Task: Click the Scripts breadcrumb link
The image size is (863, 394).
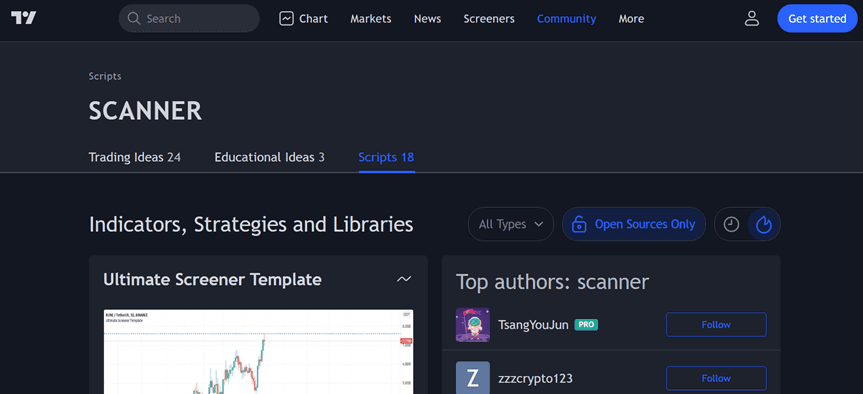Action: coord(105,76)
